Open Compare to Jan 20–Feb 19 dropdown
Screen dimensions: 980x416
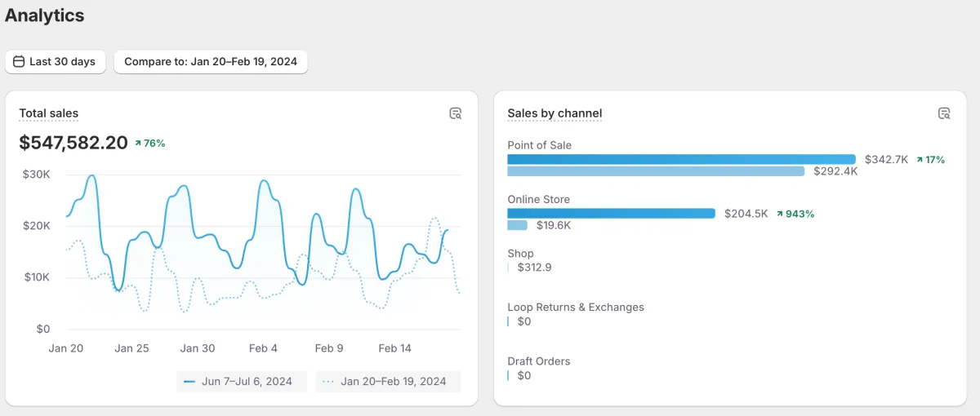[211, 61]
